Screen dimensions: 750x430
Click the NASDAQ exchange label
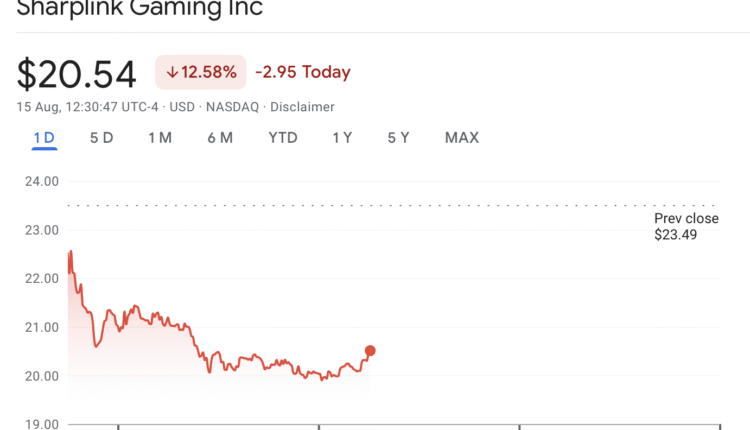[231, 107]
